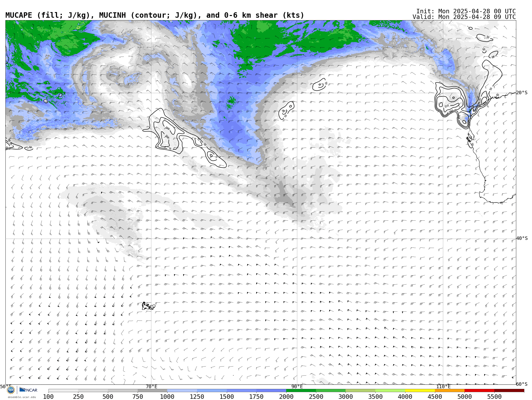Click the colorbar tick label 4000
This screenshot has height=400, width=532.
click(x=405, y=397)
